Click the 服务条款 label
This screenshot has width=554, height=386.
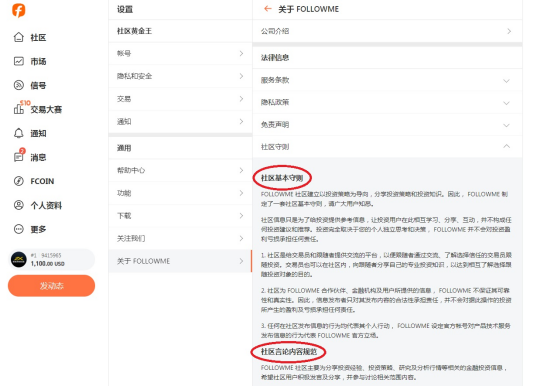[x=275, y=80]
